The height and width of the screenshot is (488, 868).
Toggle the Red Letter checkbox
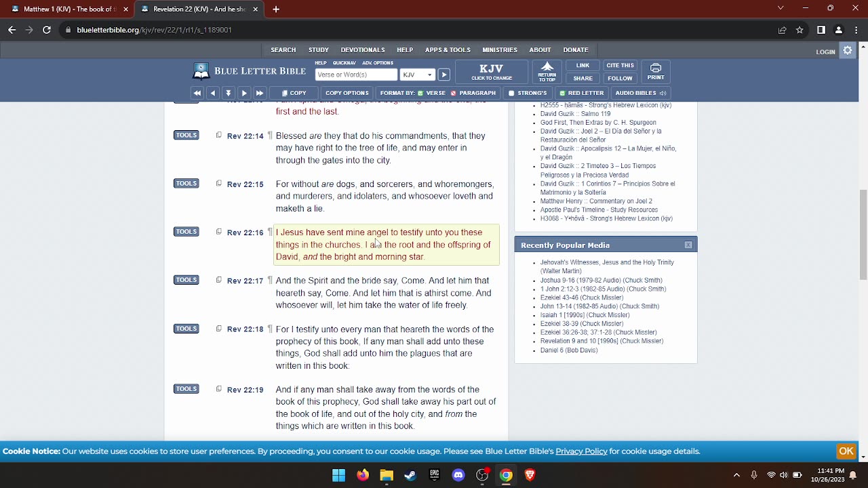click(x=562, y=93)
